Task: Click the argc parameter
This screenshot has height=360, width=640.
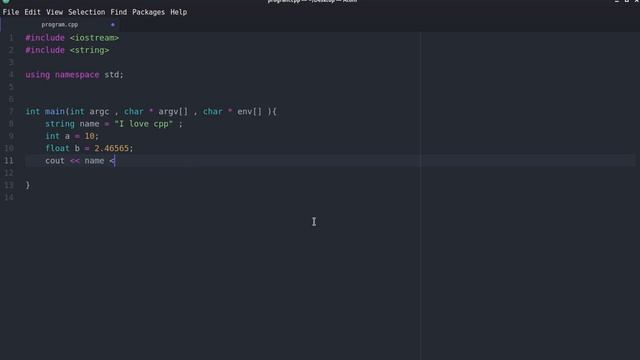Action: (99, 111)
